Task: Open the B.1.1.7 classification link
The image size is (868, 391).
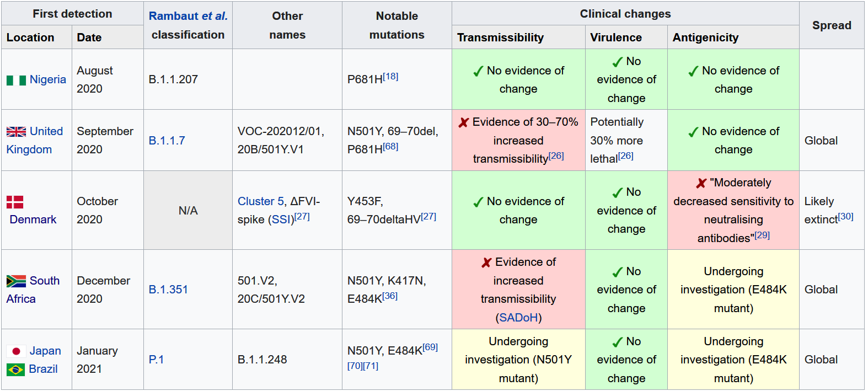Action: point(167,141)
